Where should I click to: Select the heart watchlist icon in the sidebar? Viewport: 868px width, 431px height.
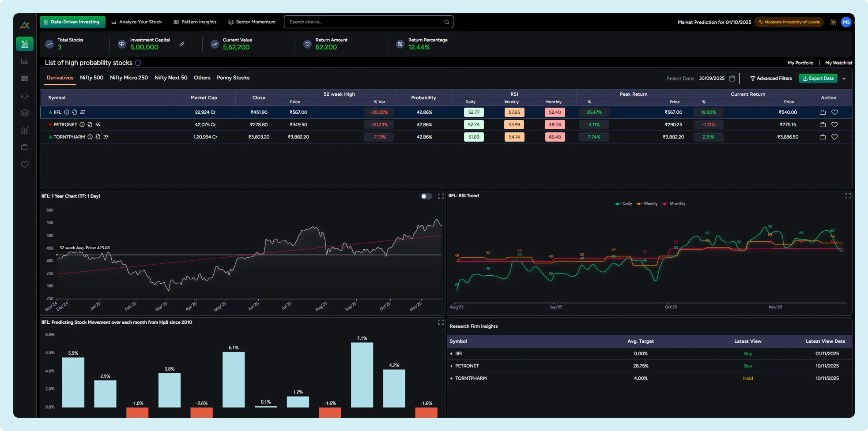click(25, 165)
